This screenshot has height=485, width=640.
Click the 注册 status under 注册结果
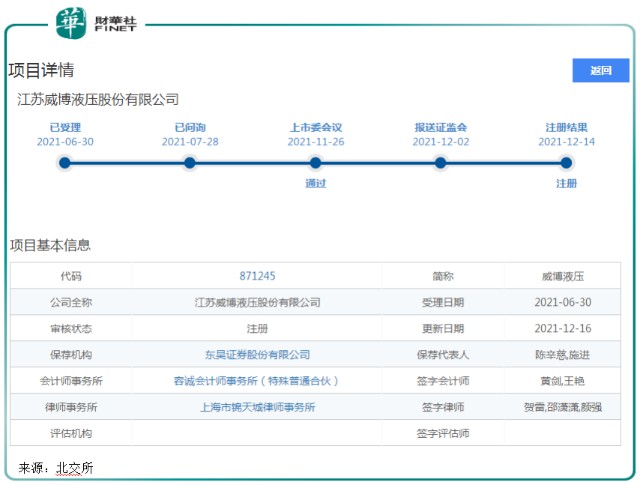click(x=566, y=183)
